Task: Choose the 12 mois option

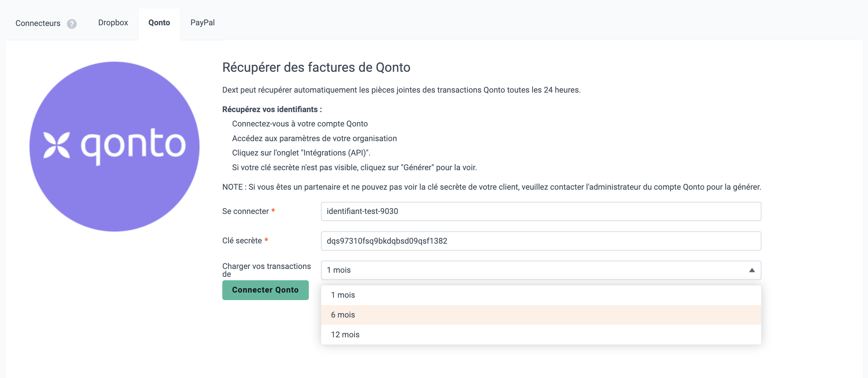Action: [541, 335]
